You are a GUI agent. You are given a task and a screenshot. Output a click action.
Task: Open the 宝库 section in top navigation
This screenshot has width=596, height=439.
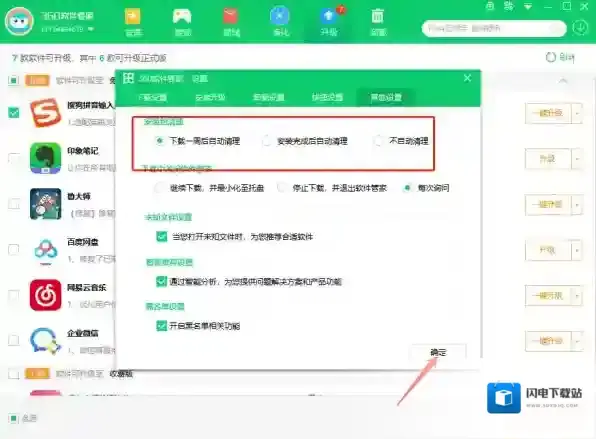click(133, 22)
